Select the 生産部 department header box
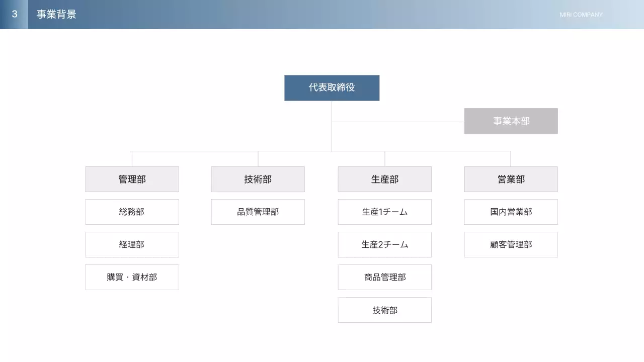This screenshot has height=362, width=644. pyautogui.click(x=384, y=179)
